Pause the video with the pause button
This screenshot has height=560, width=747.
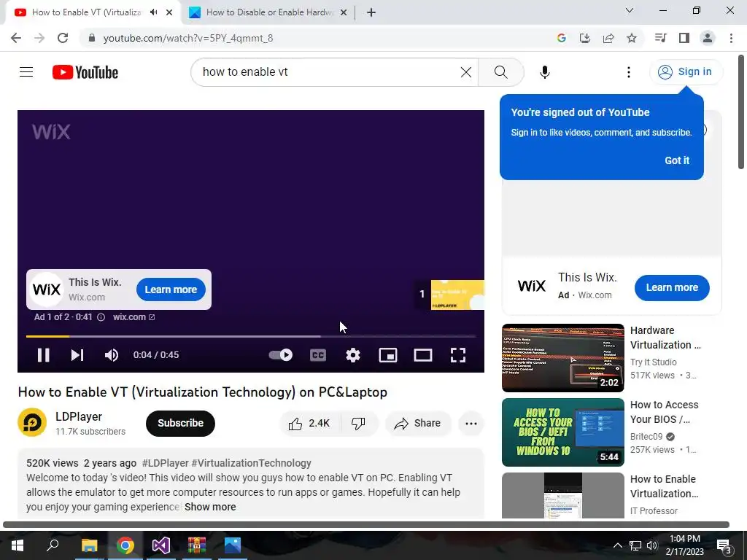click(x=43, y=355)
